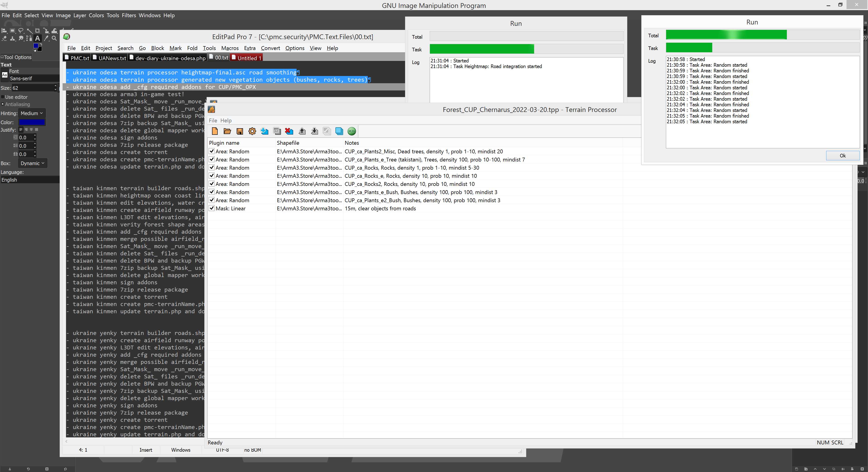Select the Warp Transform tool
Screen dimensions: 868x472
54,31
